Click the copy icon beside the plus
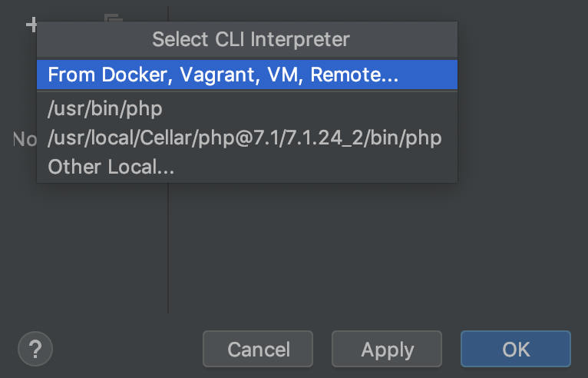The width and height of the screenshot is (588, 378). pos(114,18)
